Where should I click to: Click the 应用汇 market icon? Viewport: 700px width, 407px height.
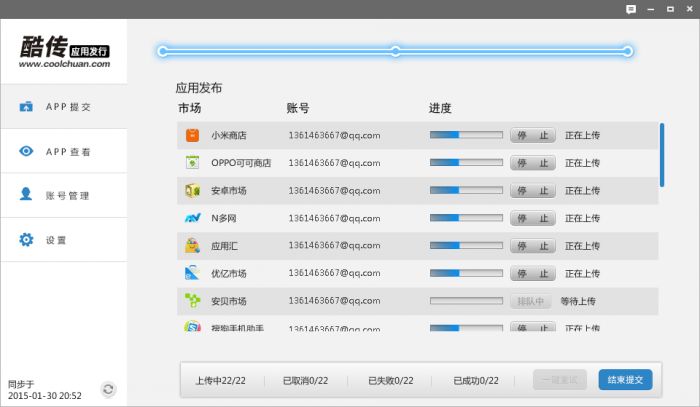pos(192,245)
